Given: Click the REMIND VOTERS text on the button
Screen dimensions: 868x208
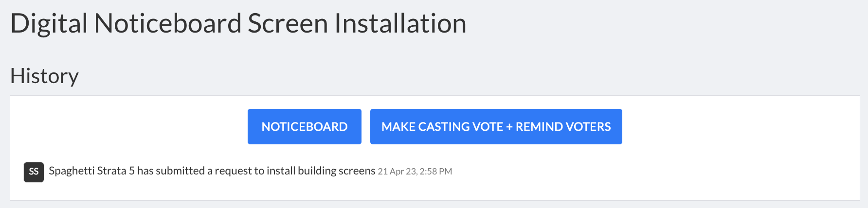Looking at the screenshot, I should (563, 127).
